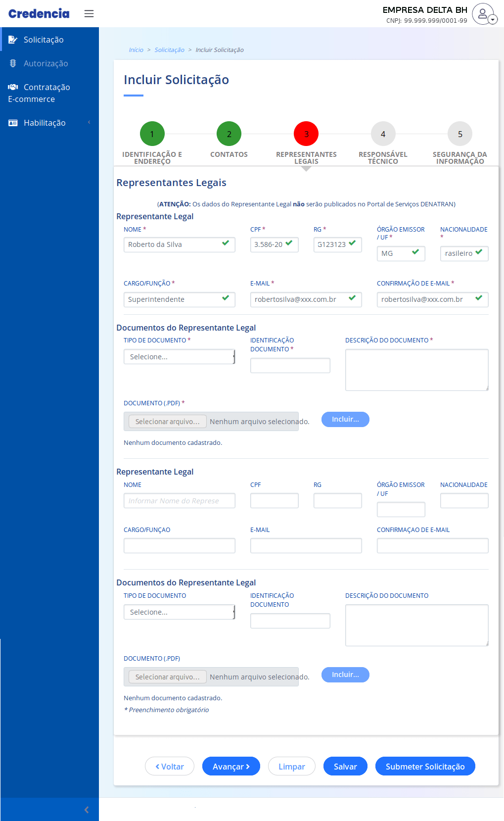Go to step 1 Identificação e Endereço

pyautogui.click(x=152, y=134)
